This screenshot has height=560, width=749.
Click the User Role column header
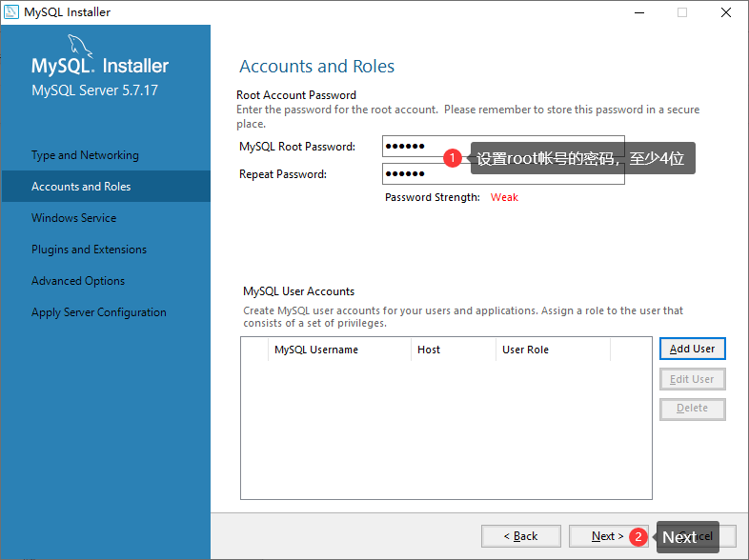coord(553,350)
